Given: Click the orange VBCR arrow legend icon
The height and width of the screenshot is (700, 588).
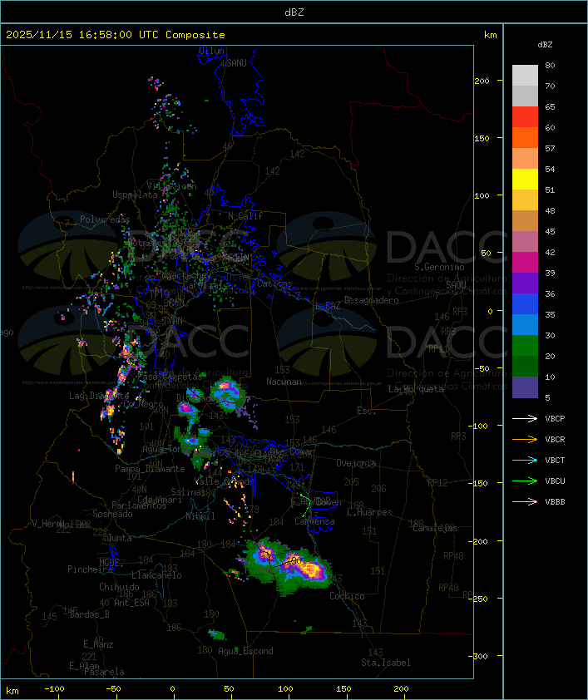Looking at the screenshot, I should [x=525, y=439].
